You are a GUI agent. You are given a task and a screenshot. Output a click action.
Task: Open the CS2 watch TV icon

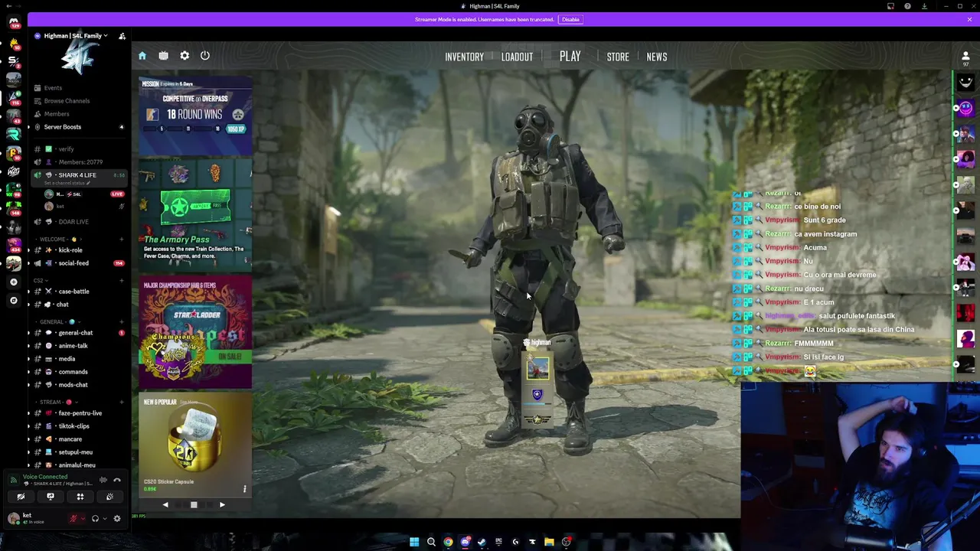click(x=163, y=56)
